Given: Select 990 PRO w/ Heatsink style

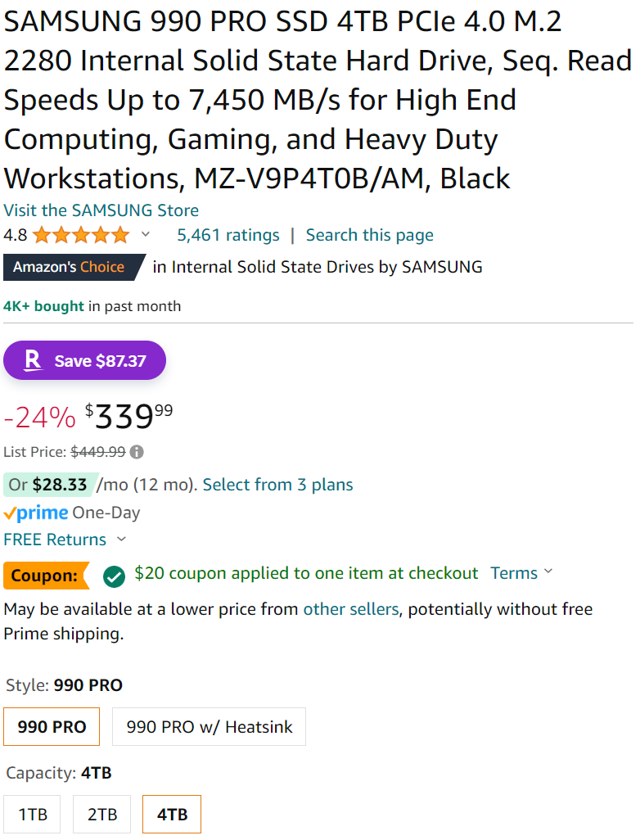Looking at the screenshot, I should (209, 726).
